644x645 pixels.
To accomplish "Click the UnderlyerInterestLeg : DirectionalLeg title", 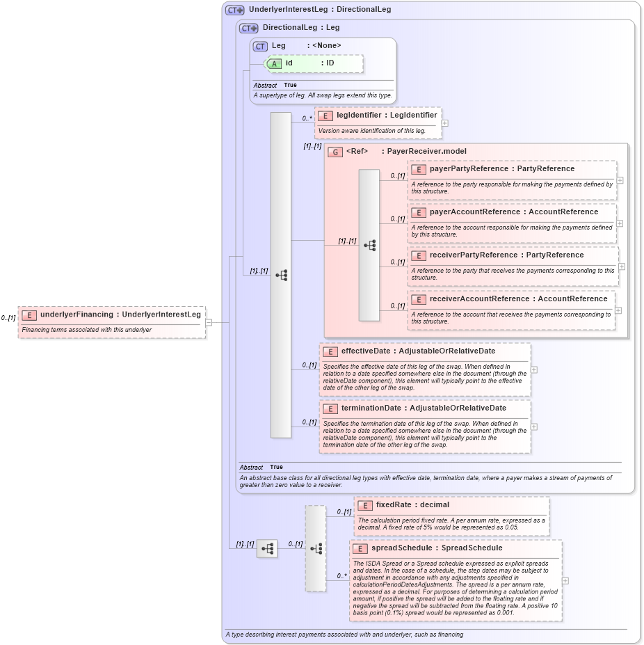I will (320, 10).
